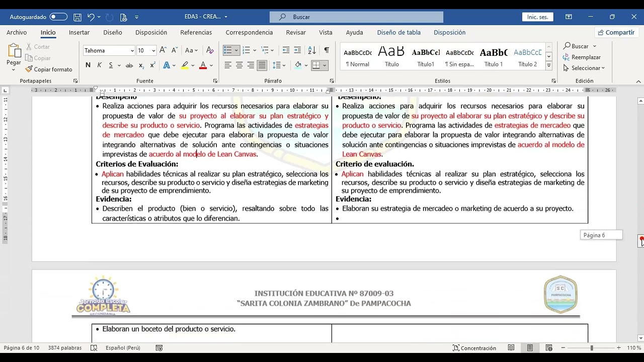
Task: Go to the Revisar tab
Action: click(x=296, y=32)
